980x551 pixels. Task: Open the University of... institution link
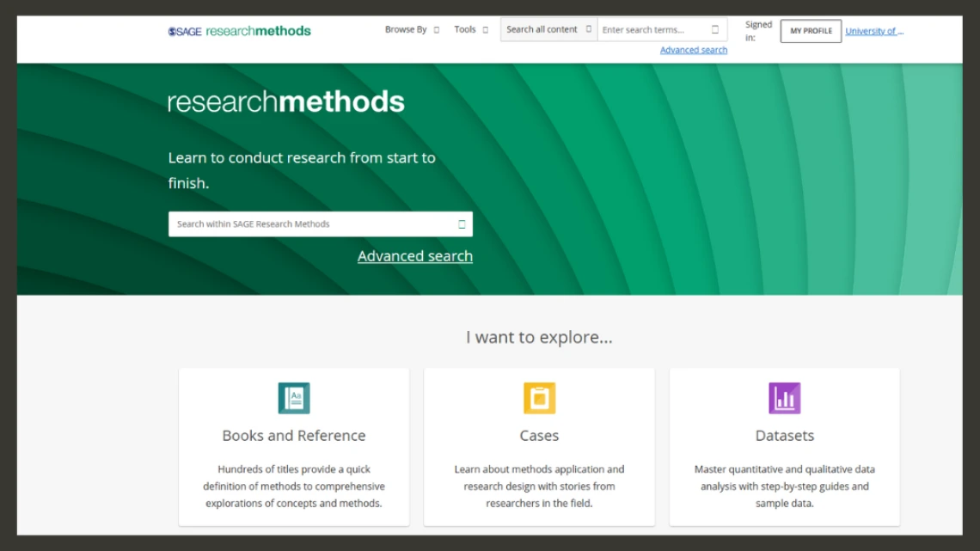pyautogui.click(x=874, y=31)
